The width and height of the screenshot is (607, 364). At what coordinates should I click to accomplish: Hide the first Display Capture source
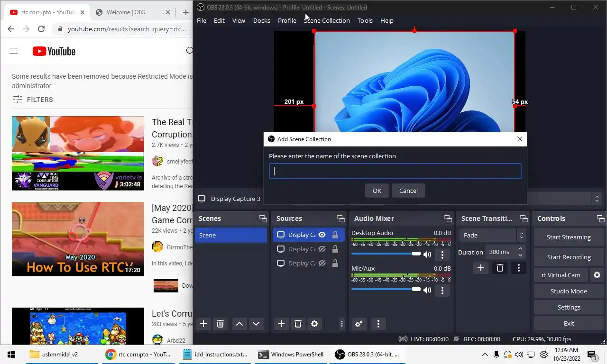322,235
